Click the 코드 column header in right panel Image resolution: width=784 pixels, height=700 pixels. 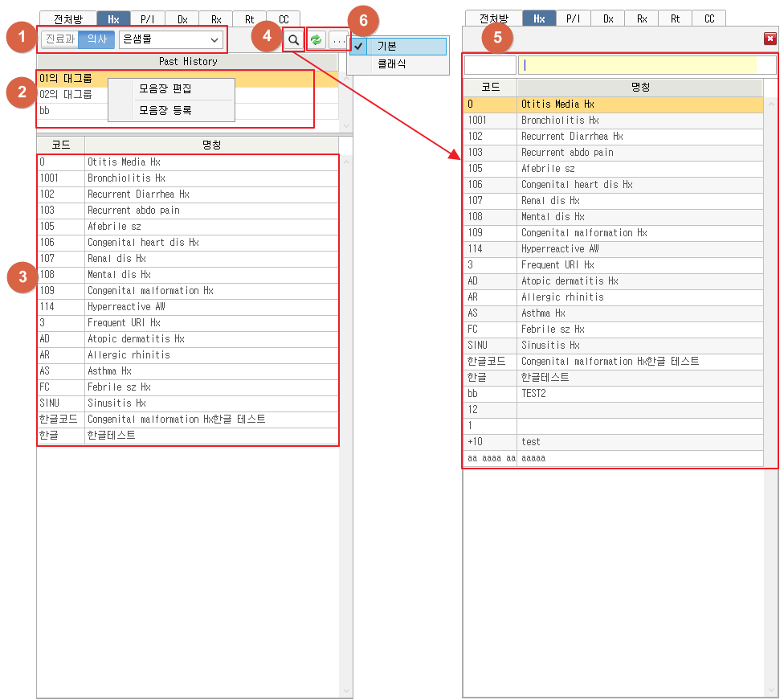490,87
